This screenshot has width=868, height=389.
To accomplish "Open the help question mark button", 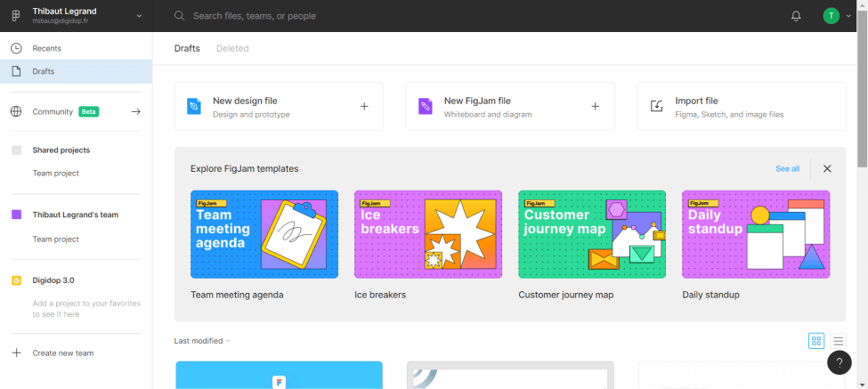I will [840, 363].
